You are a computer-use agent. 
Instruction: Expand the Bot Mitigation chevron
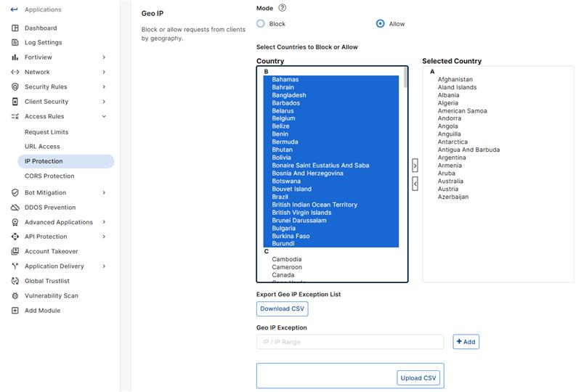pos(104,192)
